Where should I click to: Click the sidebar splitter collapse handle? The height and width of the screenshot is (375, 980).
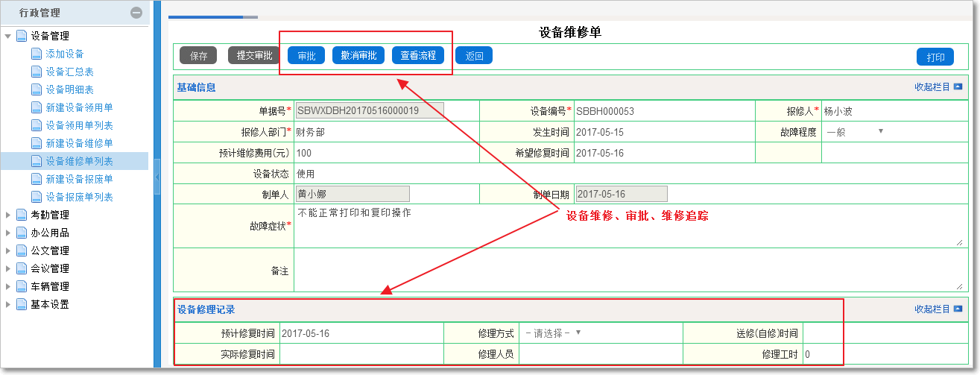tap(157, 180)
